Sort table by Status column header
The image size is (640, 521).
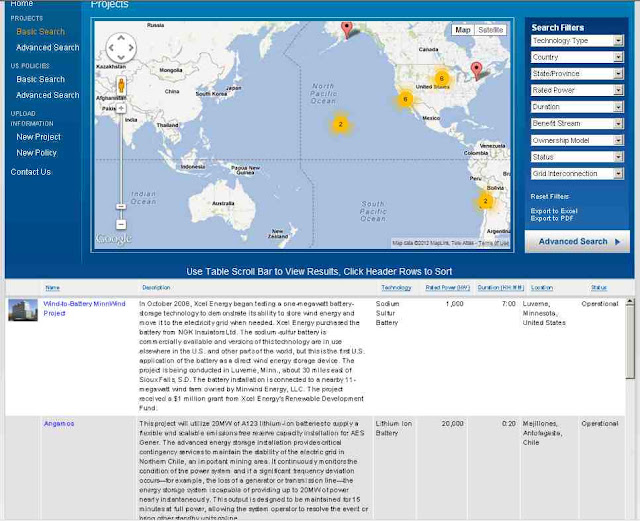(599, 288)
